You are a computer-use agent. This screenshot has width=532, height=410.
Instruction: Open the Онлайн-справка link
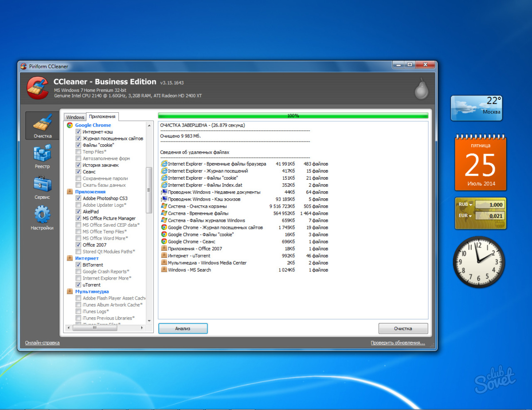pyautogui.click(x=42, y=343)
